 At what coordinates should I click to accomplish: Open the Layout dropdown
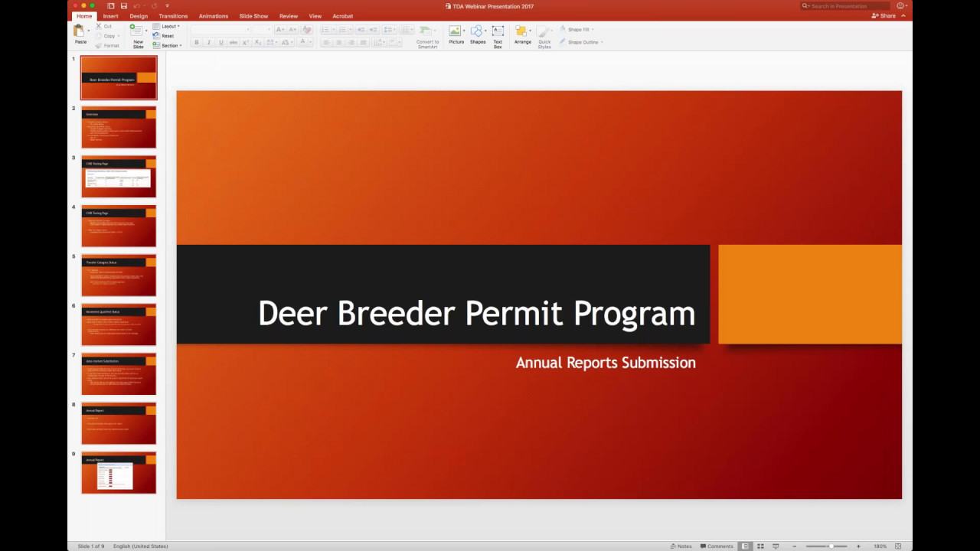coord(166,26)
